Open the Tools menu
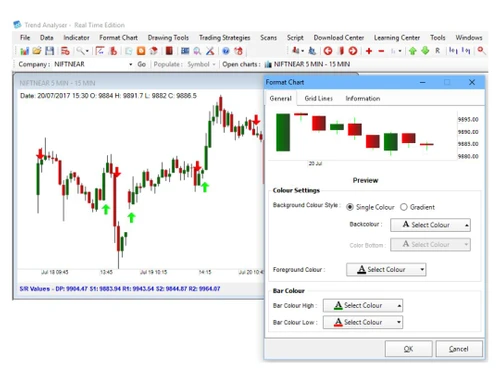This screenshot has height=375, width=500. click(x=437, y=38)
